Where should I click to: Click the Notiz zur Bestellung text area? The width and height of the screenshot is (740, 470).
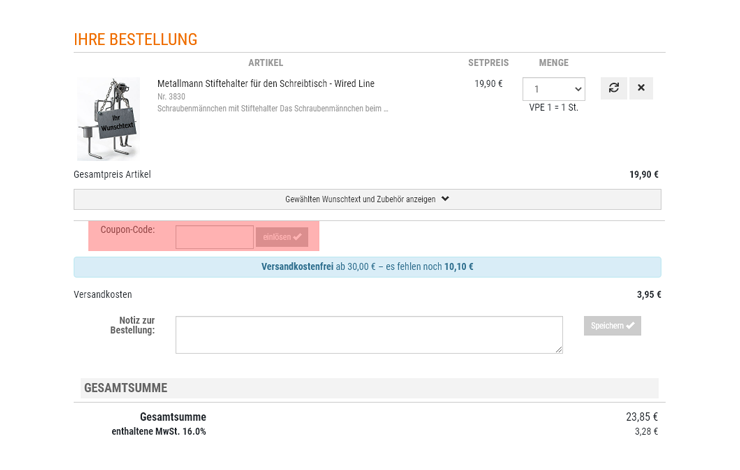369,335
